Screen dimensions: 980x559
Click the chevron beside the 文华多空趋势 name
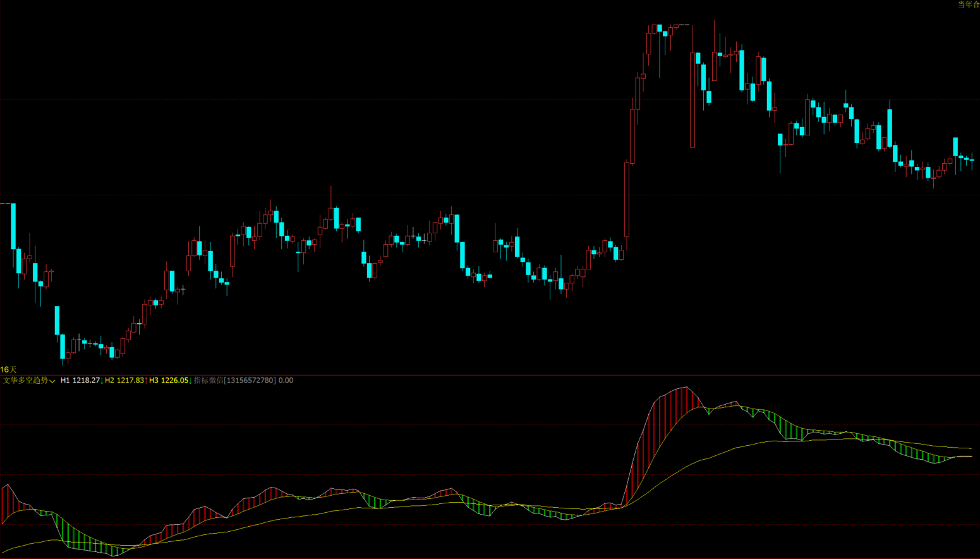pyautogui.click(x=52, y=381)
